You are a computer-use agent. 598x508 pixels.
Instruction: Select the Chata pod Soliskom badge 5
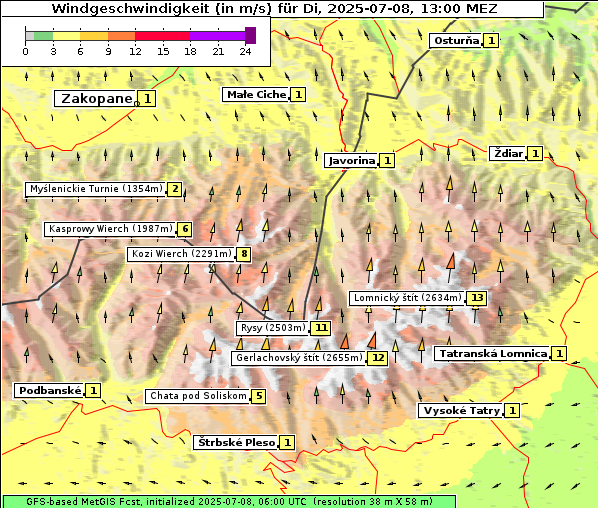pos(259,396)
